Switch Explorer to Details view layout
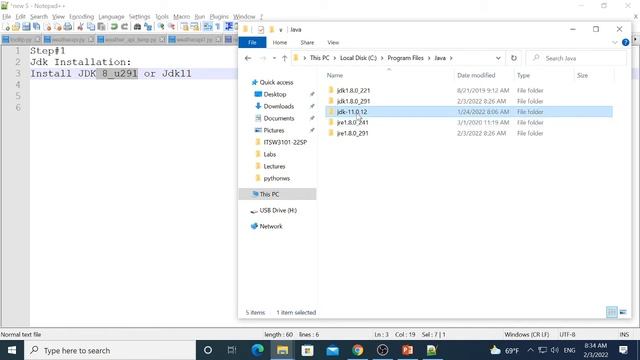640x360 pixels. coord(611,312)
